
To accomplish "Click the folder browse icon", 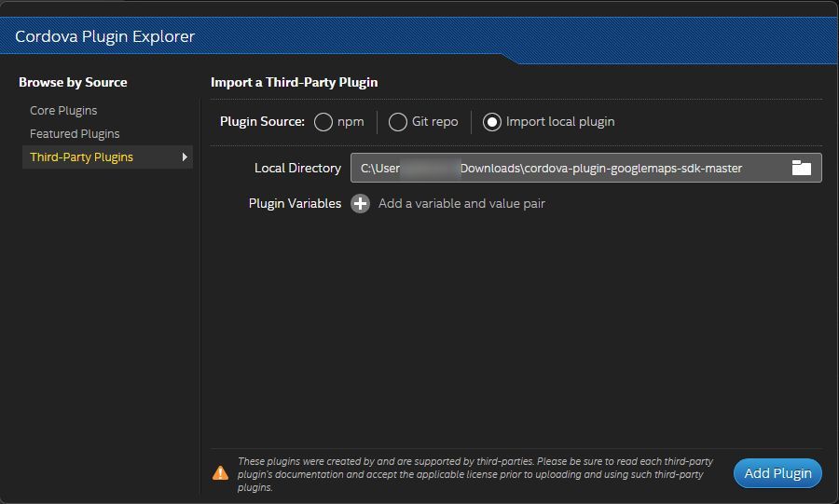I will pos(801,168).
